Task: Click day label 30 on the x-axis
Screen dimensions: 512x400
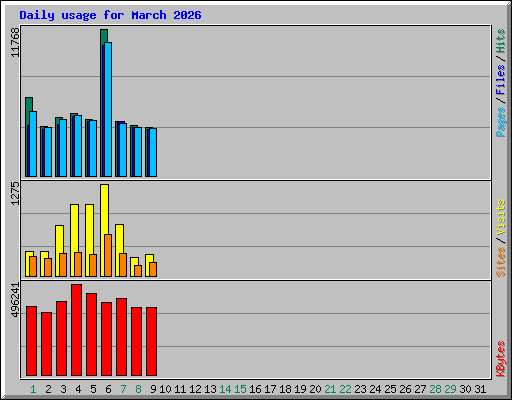Action: point(465,389)
